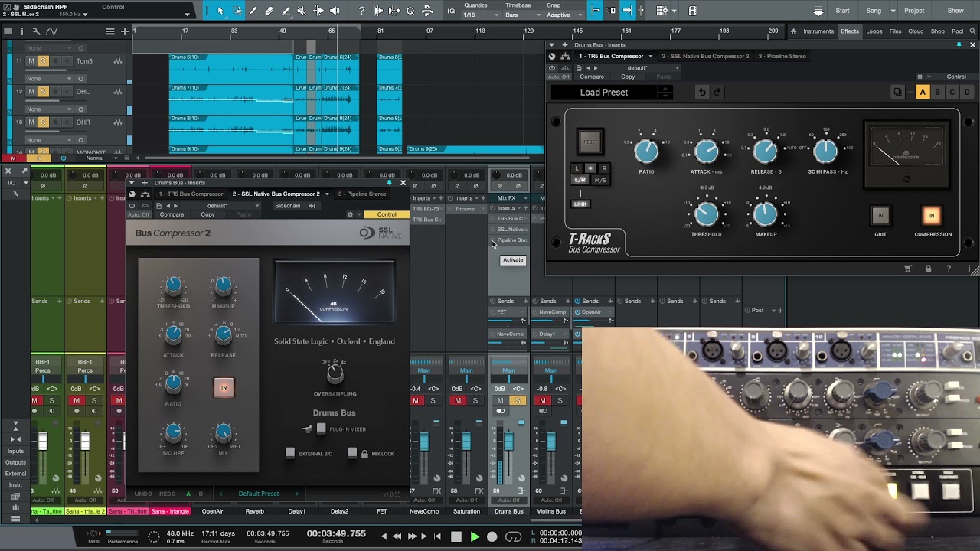Open the question-mark help tool
Viewport: 980px width, 551px height.
click(x=361, y=11)
